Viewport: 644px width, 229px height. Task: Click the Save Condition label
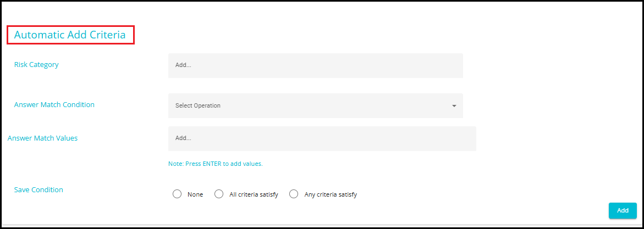point(38,189)
